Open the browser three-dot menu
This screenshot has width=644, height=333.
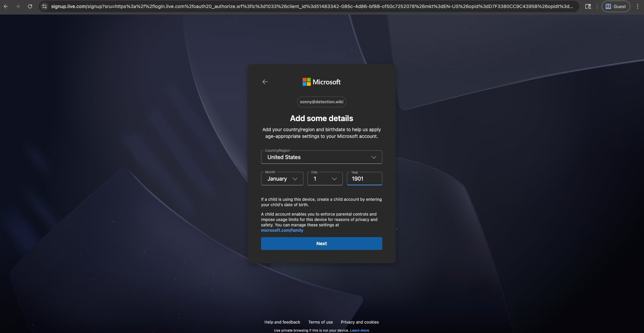coord(637,6)
